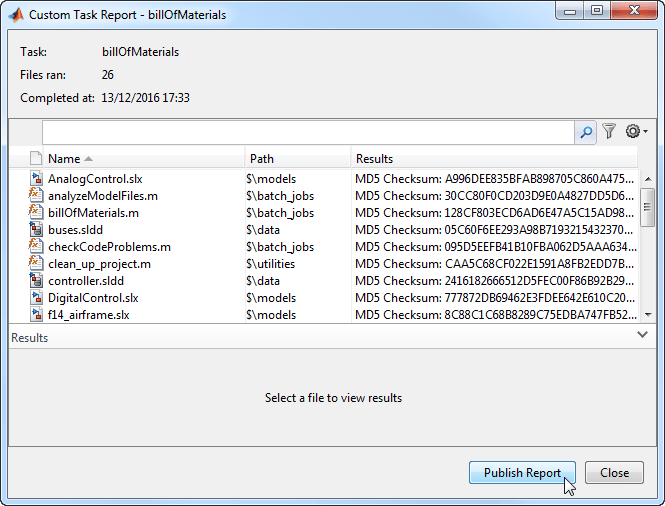
Task: Select the AnalogControl.slx file name
Action: click(95, 179)
